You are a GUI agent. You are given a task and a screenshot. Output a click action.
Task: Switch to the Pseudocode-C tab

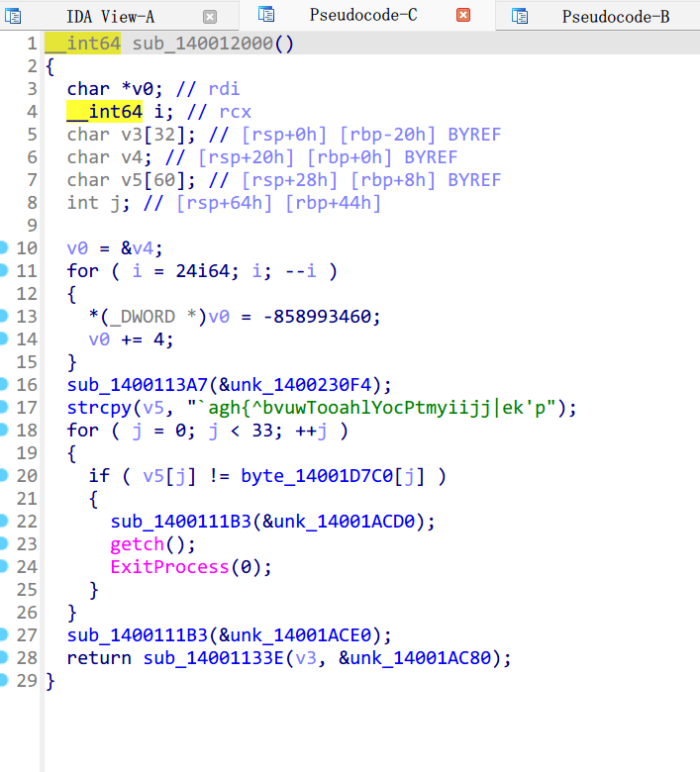point(363,15)
